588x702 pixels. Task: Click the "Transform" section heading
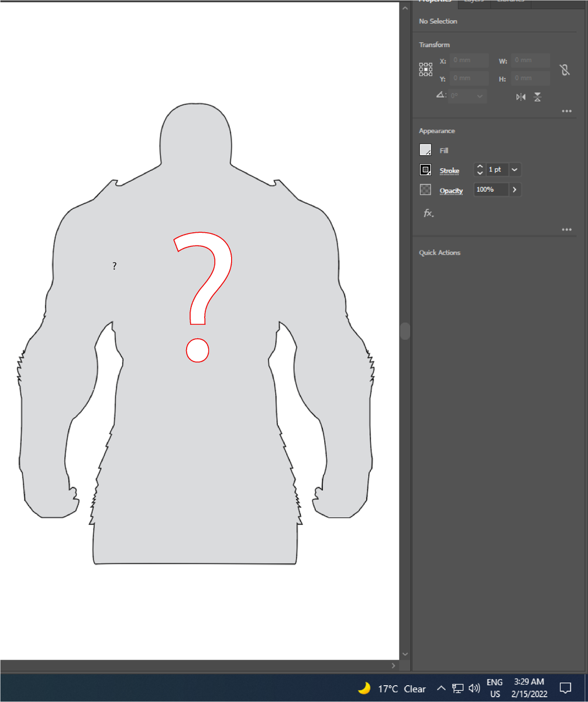click(434, 45)
